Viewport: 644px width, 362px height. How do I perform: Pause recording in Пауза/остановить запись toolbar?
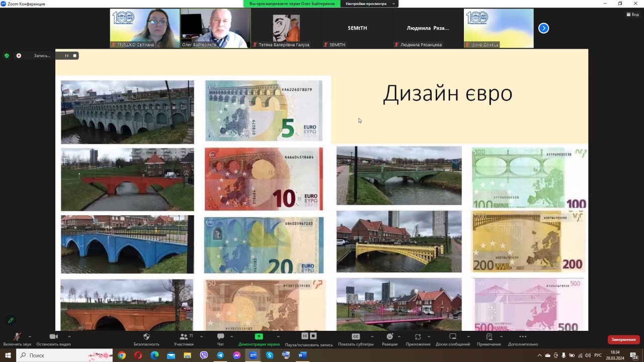[x=304, y=336]
